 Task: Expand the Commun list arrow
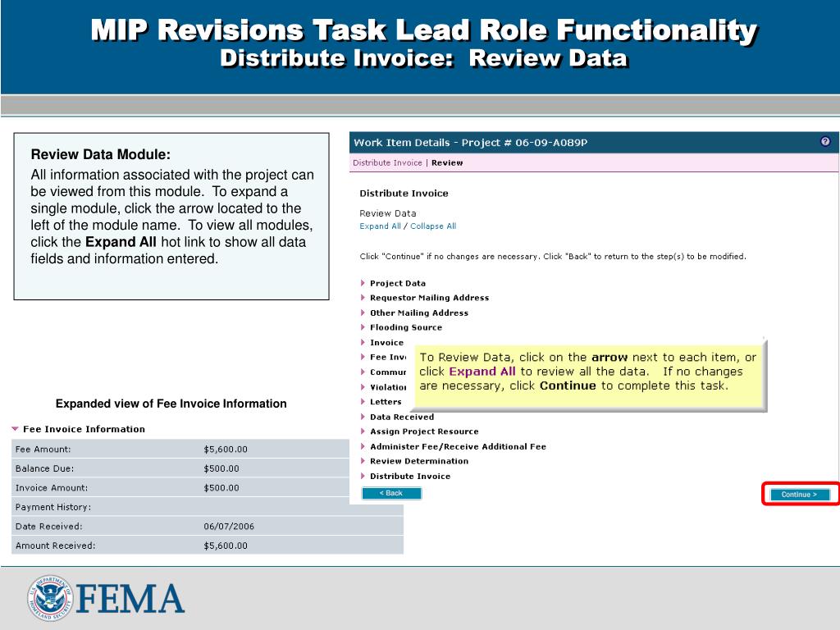[363, 372]
